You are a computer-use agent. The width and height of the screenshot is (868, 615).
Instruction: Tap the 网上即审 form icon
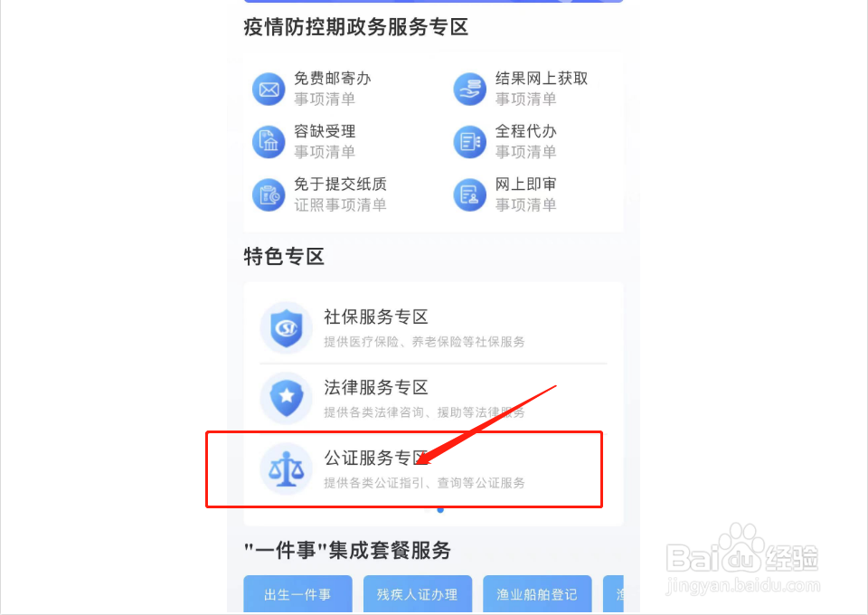[x=469, y=194]
